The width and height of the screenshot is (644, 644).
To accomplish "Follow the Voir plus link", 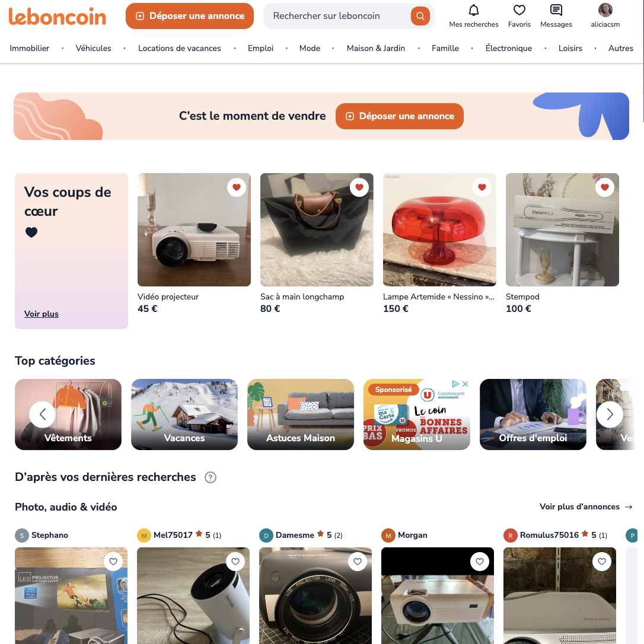I will 41,314.
